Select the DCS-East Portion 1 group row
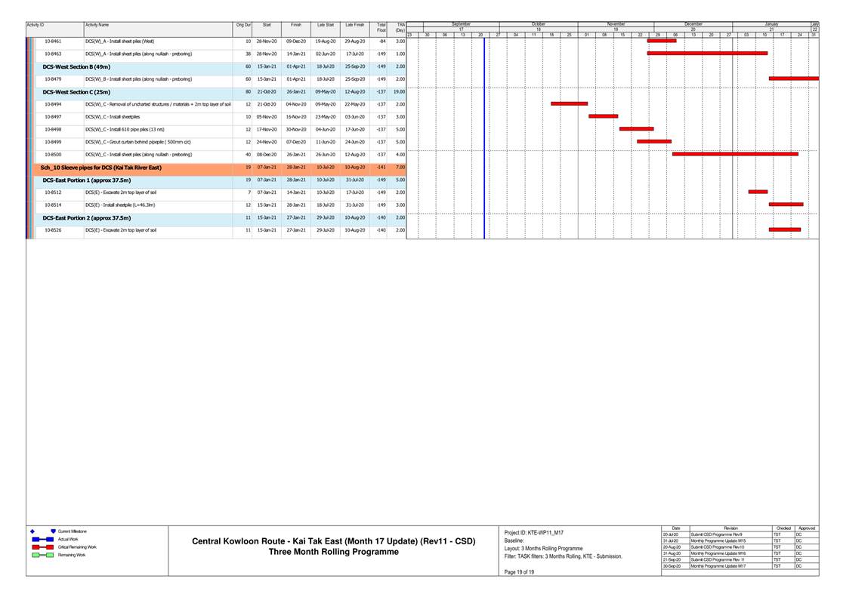Image resolution: width=868 pixels, height=613 pixels. pos(87,180)
